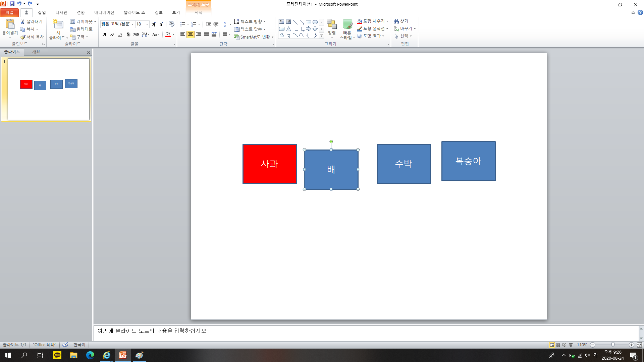Click the Format Painter (서식 복사) icon
644x362 pixels.
pos(23,37)
